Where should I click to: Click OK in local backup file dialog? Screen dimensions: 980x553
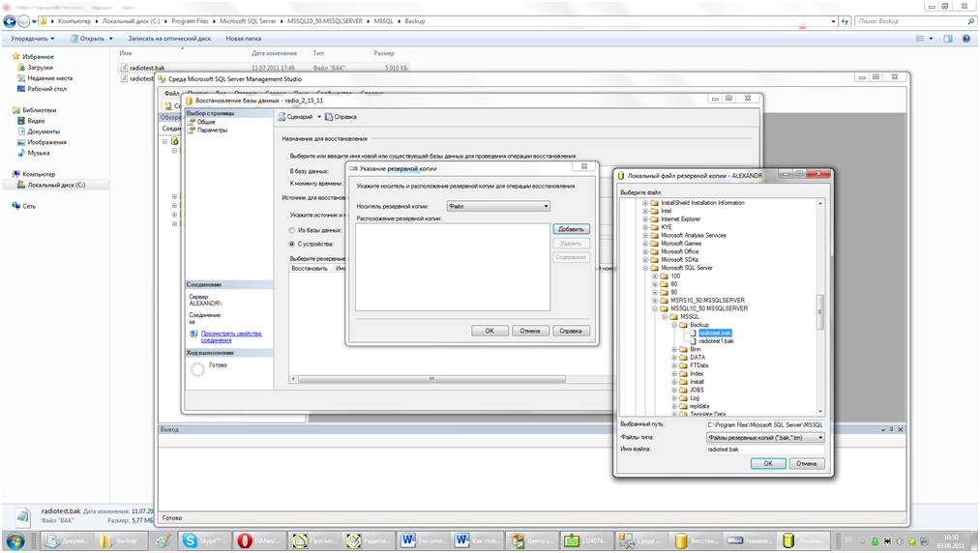click(768, 464)
